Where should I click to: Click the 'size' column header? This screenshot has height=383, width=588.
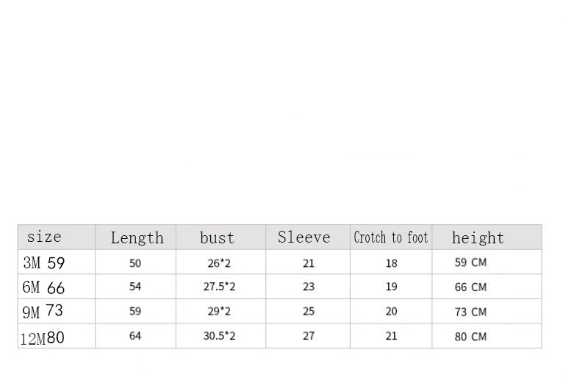tap(44, 237)
